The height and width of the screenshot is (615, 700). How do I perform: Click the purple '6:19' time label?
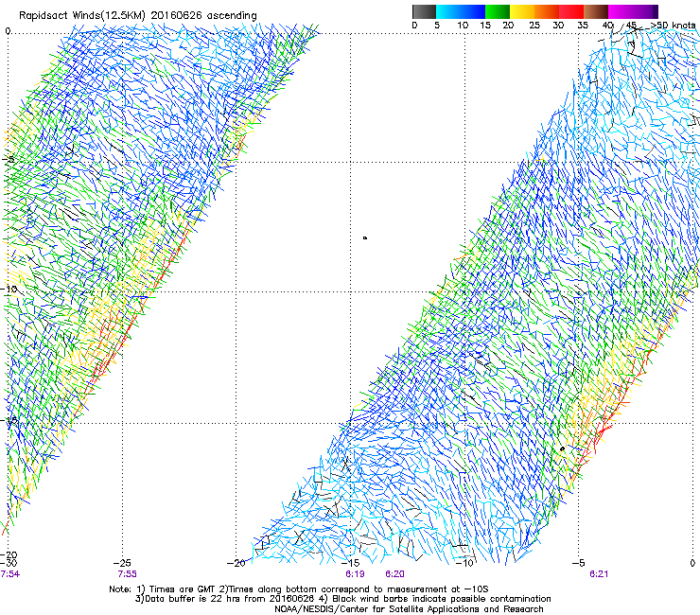pos(355,574)
